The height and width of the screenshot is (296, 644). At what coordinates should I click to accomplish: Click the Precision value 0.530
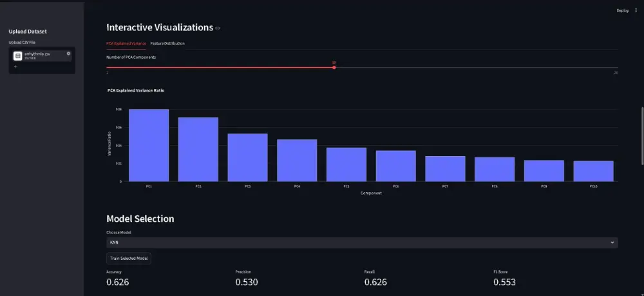(247, 282)
